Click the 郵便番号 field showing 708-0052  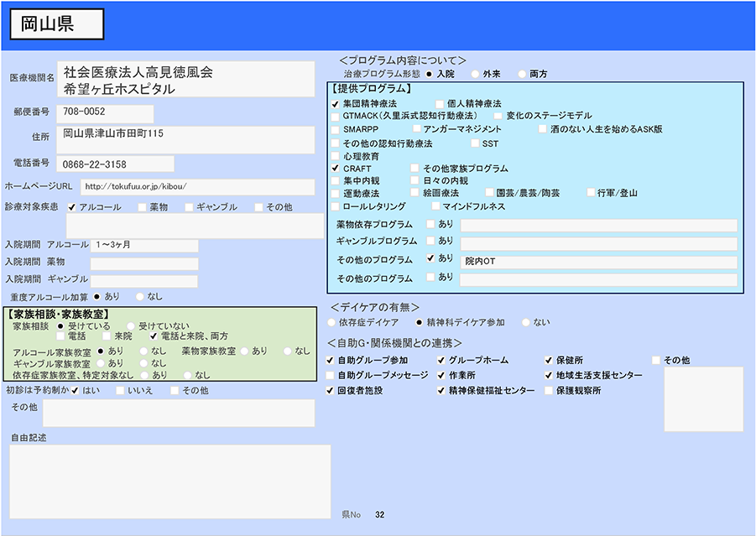point(106,113)
